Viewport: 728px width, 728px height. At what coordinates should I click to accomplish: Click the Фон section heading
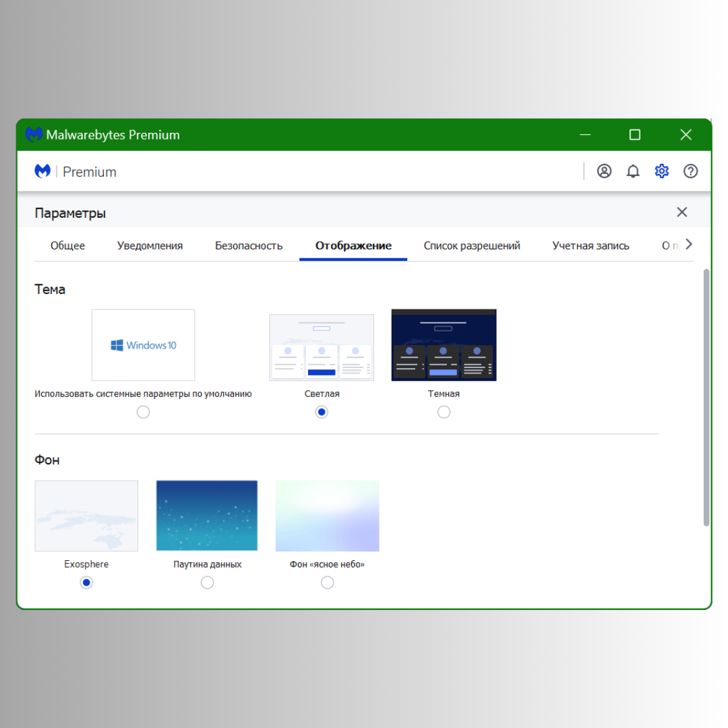click(47, 460)
